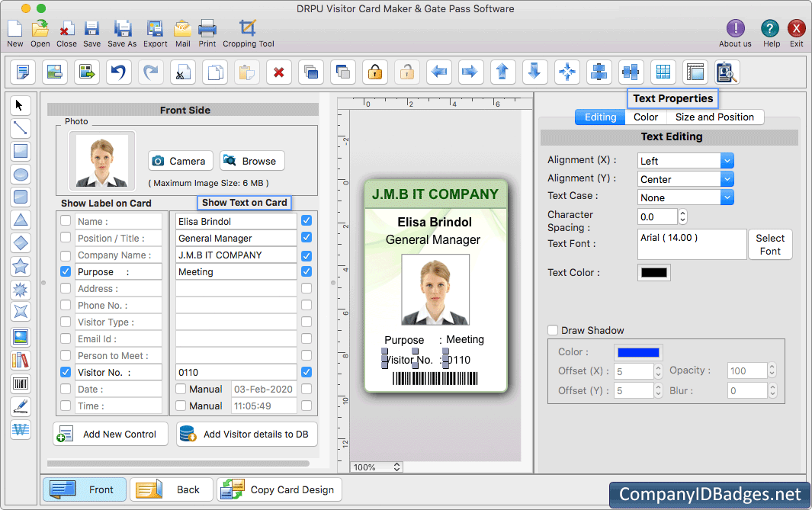
Task: Check the Manual date checkbox
Action: pyautogui.click(x=181, y=389)
